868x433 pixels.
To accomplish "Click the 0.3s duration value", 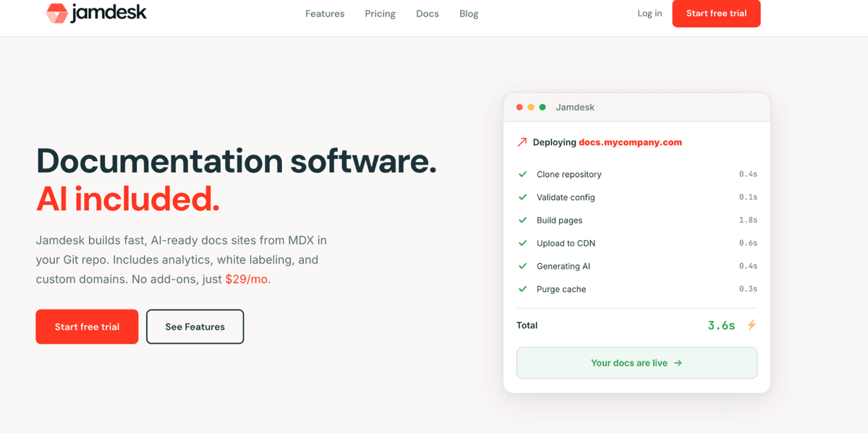I will [x=748, y=289].
